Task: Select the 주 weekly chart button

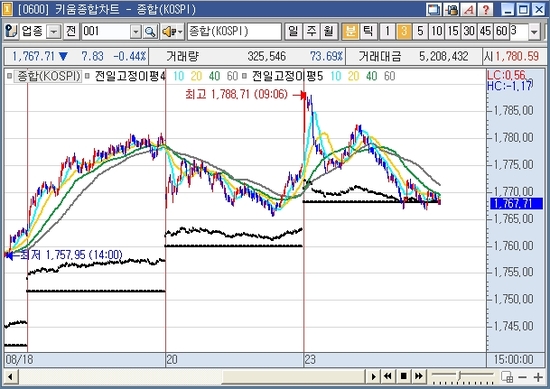Action: coord(311,32)
